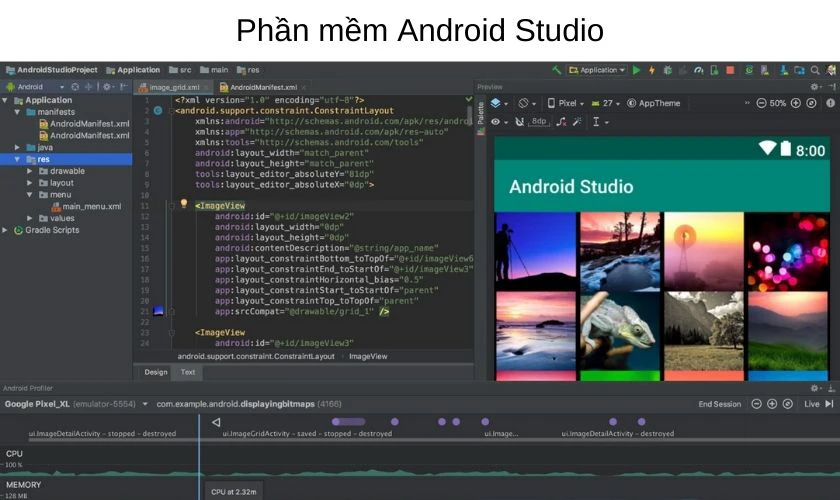Open the Pixel device dropdown
The image size is (840, 500).
click(x=566, y=103)
